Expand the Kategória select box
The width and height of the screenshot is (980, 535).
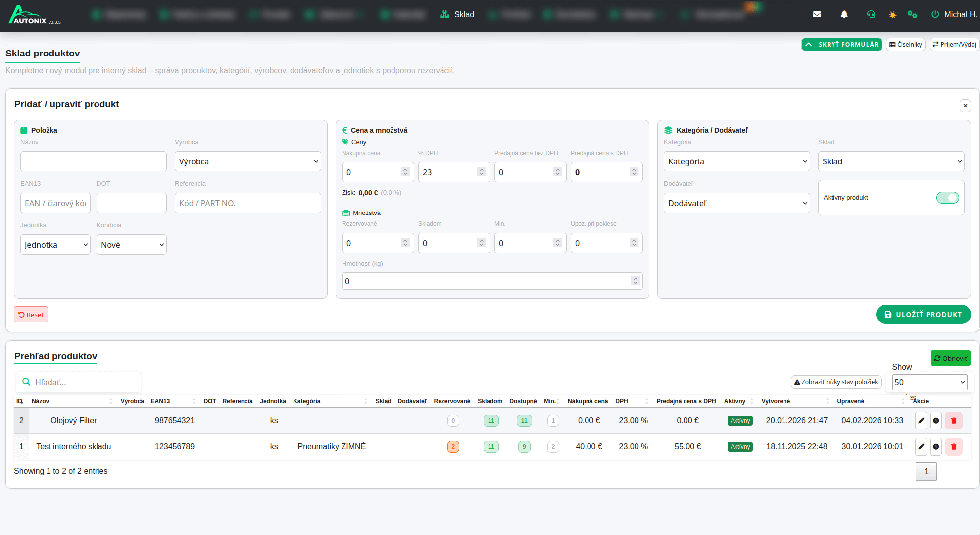point(736,161)
